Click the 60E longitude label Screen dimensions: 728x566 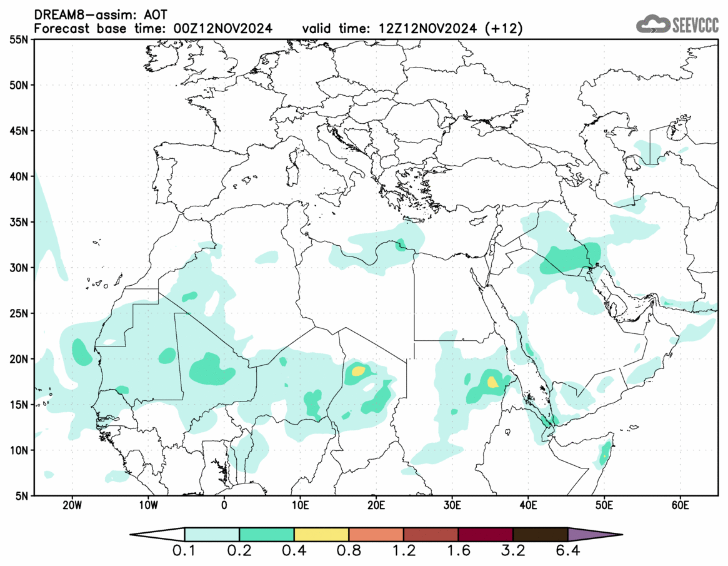pos(680,505)
